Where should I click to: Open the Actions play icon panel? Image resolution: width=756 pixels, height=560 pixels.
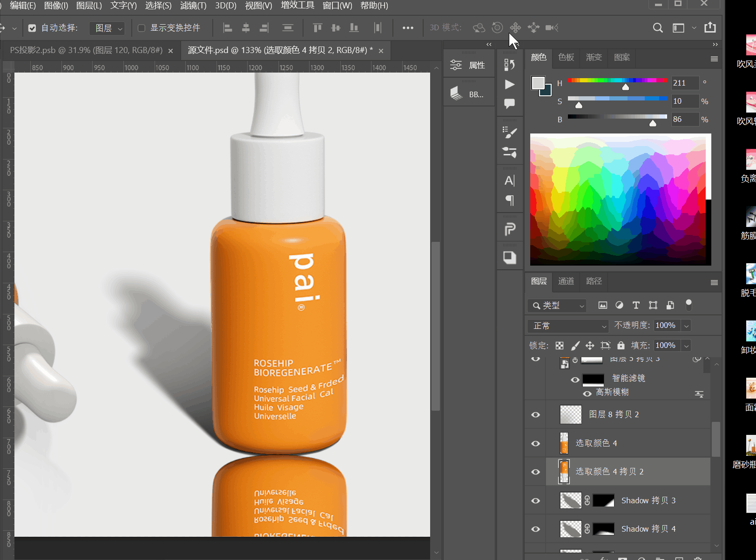[x=510, y=84]
